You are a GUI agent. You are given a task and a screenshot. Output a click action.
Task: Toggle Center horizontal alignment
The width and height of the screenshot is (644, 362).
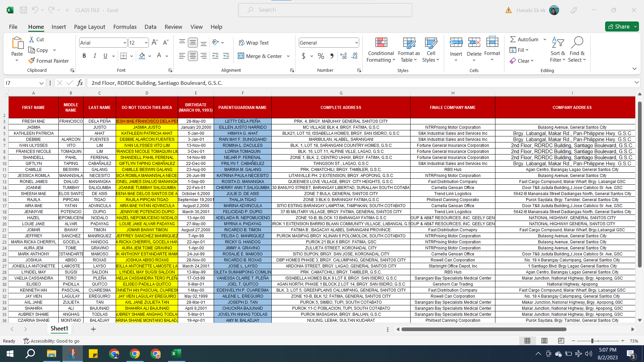click(193, 56)
